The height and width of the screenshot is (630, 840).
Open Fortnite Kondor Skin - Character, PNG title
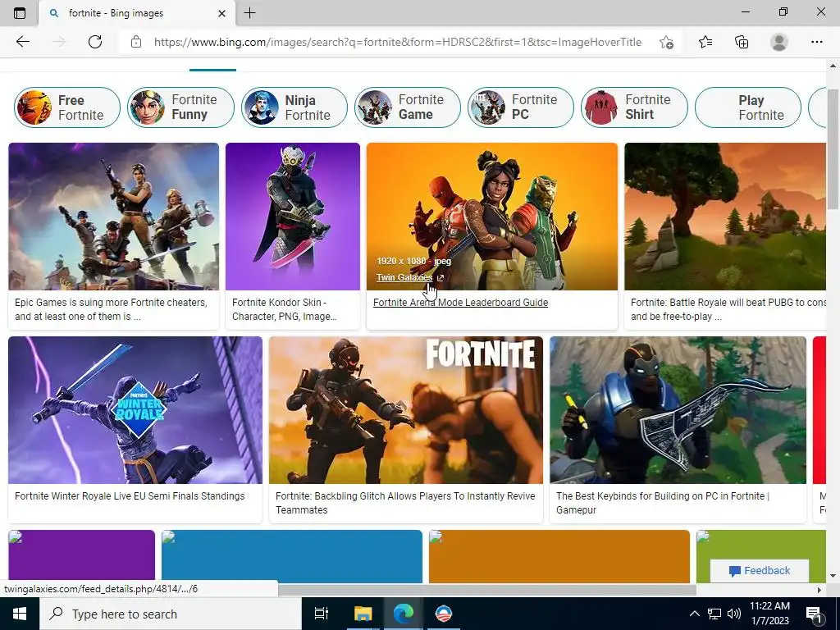point(285,309)
